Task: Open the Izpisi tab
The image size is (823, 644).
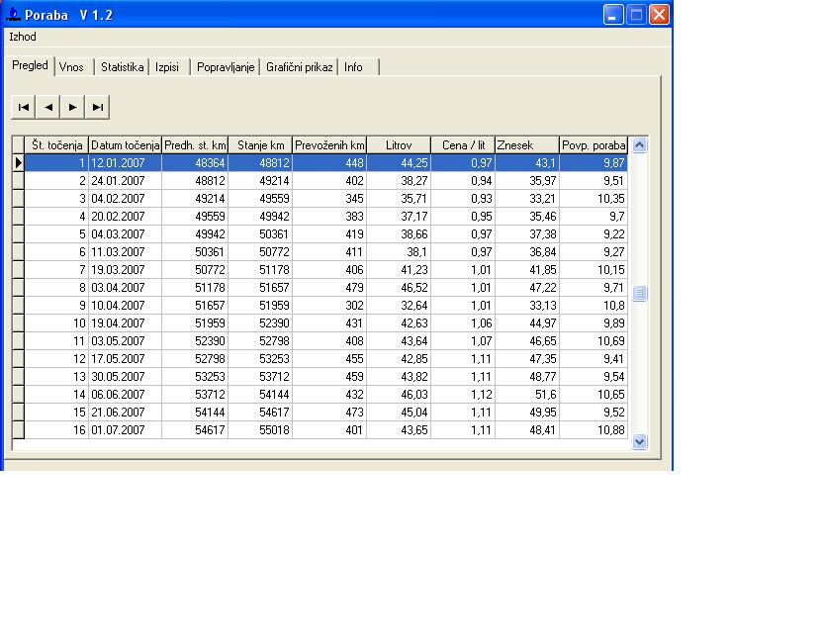Action: pyautogui.click(x=167, y=67)
